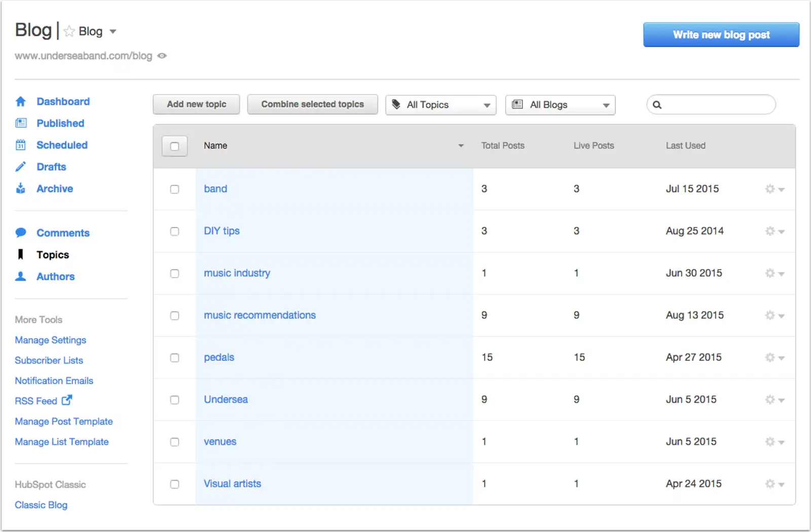811x532 pixels.
Task: Select the pedals topic checkbox
Action: point(174,358)
